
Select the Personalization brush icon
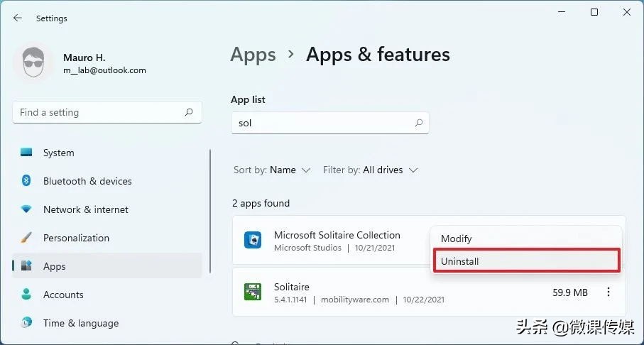[x=26, y=237]
